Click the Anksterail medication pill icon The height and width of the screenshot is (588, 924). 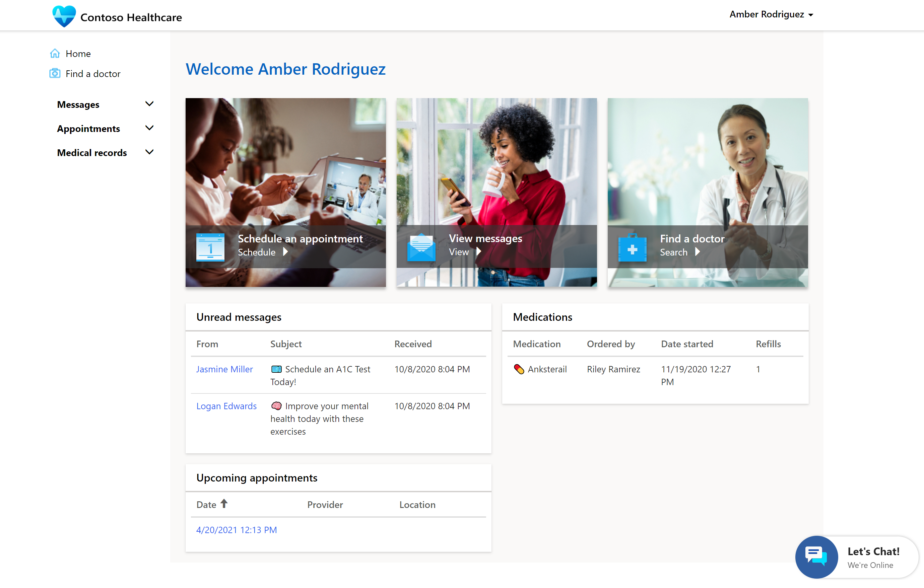519,369
